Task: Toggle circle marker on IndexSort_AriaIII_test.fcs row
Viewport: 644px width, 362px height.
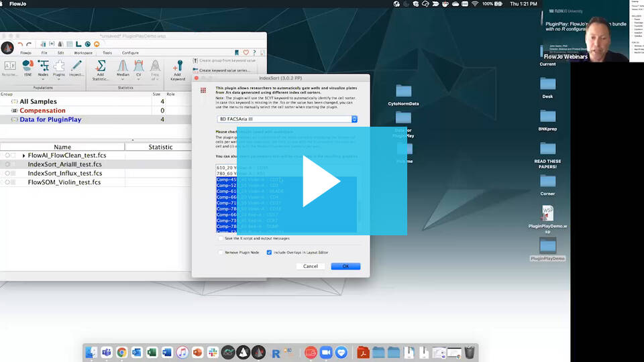Action: pyautogui.click(x=7, y=164)
